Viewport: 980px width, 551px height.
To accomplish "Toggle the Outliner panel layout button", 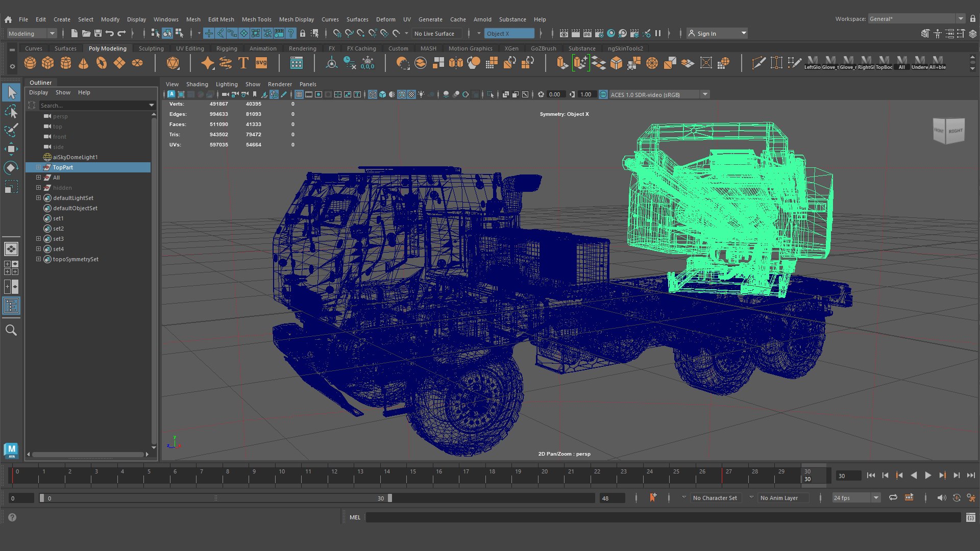I will (11, 306).
